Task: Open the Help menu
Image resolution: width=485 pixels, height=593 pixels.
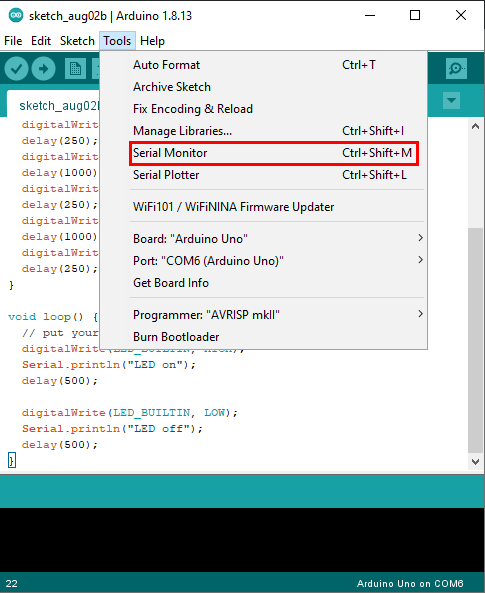Action: [152, 41]
